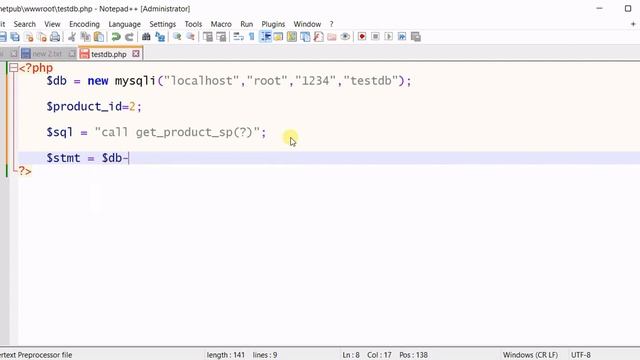Click the macro Playback icon
The height and width of the screenshot is (360, 640).
[389, 37]
